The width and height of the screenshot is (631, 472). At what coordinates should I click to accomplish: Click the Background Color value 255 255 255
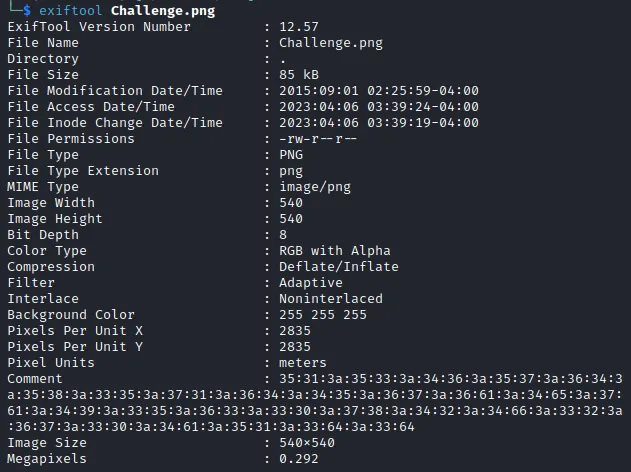pos(323,315)
